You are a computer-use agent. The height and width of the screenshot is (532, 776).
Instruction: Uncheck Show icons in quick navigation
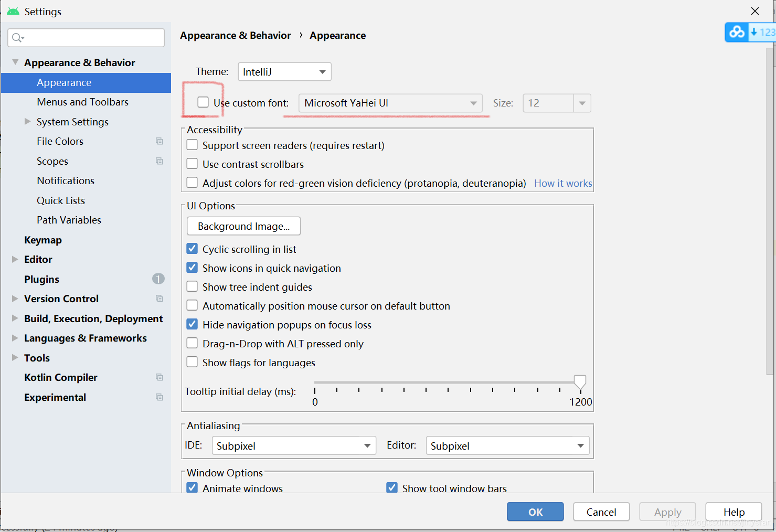point(193,268)
